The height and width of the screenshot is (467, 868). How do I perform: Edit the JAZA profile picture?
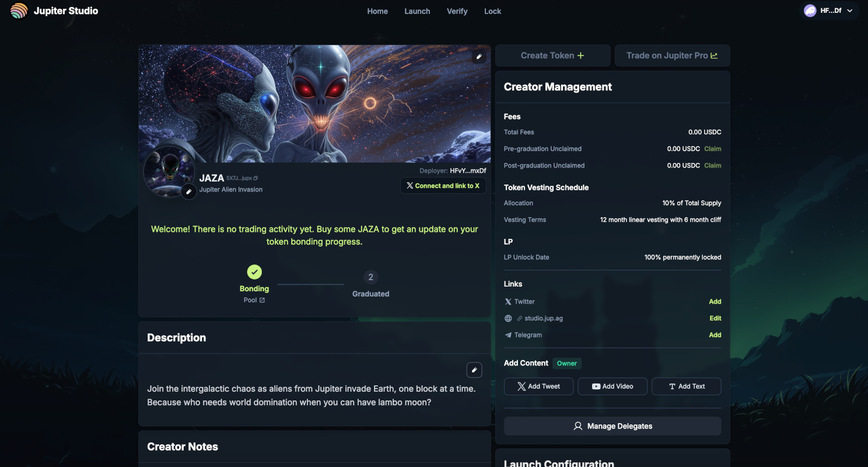pyautogui.click(x=188, y=192)
